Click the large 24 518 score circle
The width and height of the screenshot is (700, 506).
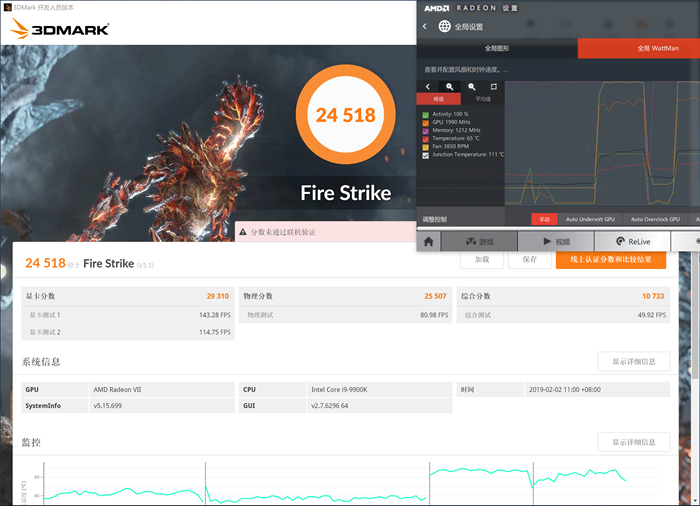[346, 115]
